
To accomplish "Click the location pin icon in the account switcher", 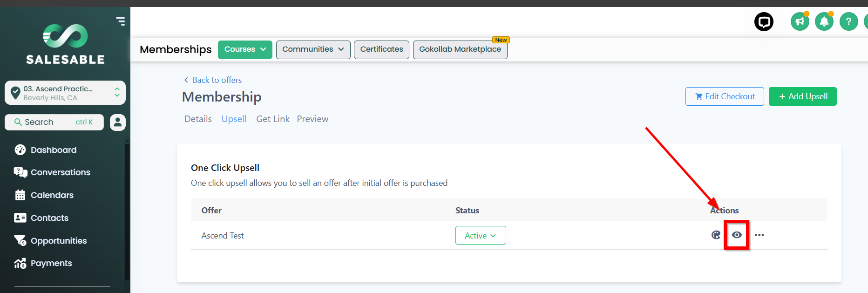I will click(15, 92).
